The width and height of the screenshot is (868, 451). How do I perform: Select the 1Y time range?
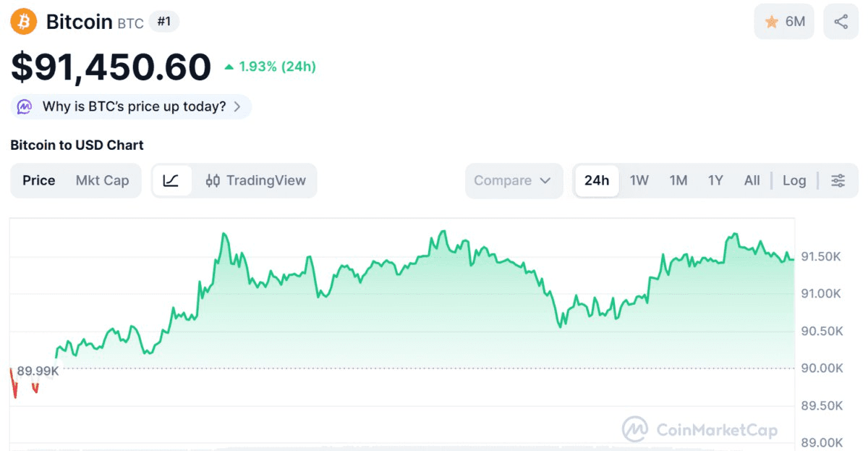pos(715,180)
